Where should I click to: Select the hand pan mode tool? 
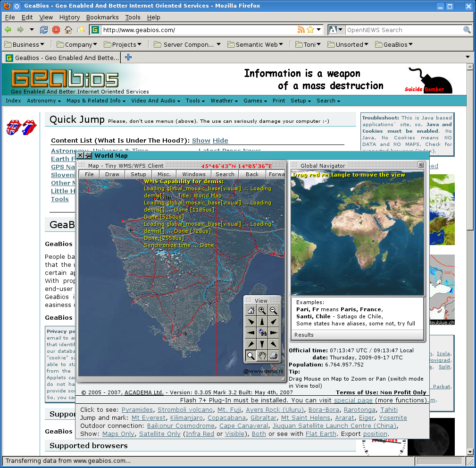pos(262,356)
